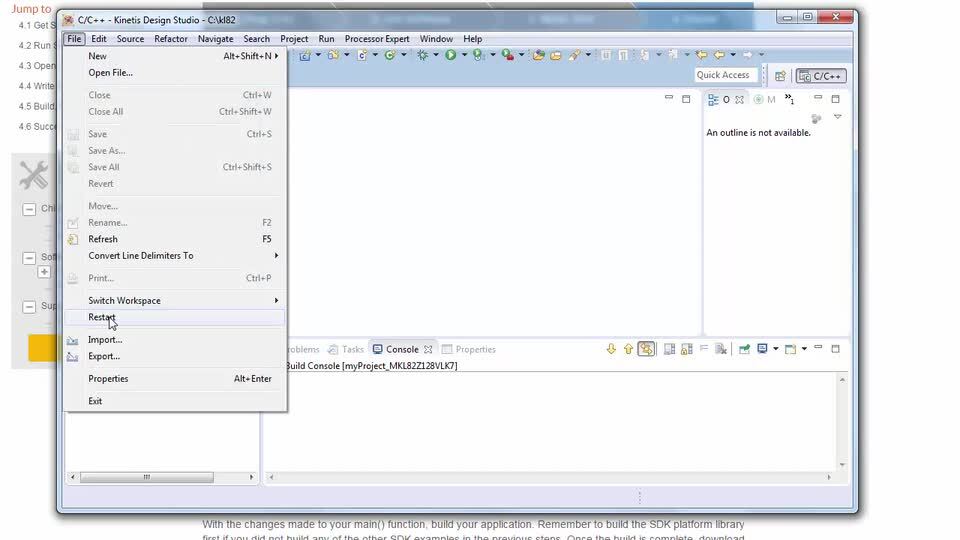The height and width of the screenshot is (540, 960).
Task: Click the left panel horizontal scrollbar thumb
Action: (x=147, y=477)
